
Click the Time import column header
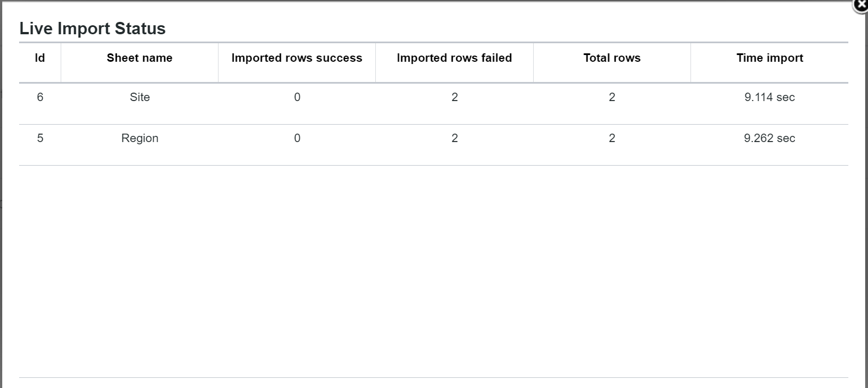point(769,58)
